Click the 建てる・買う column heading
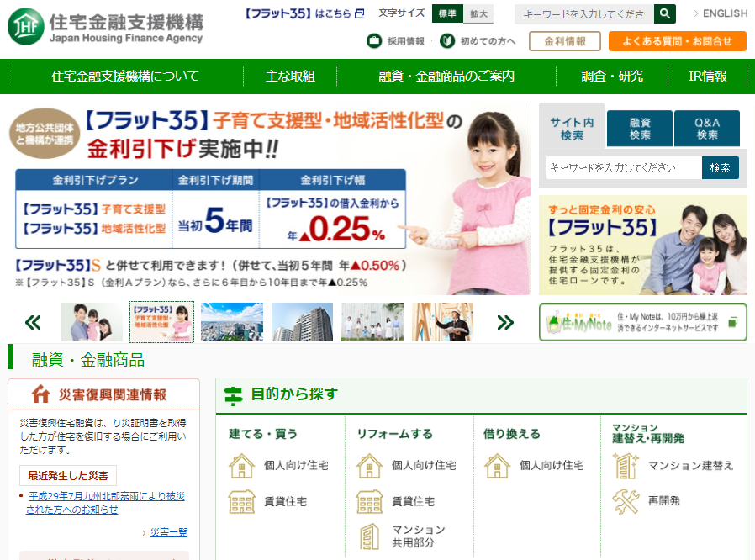The image size is (755, 560). tap(263, 434)
